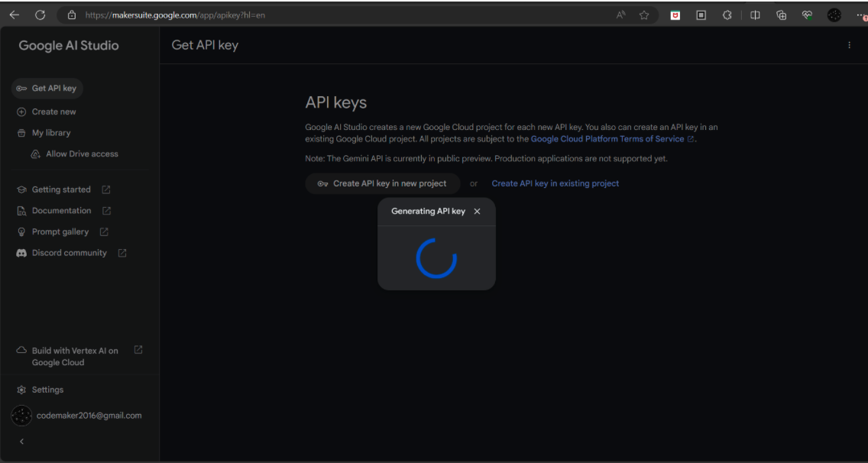Open the Extensions puzzle-piece icon
This screenshot has width=868, height=463.
pos(727,15)
